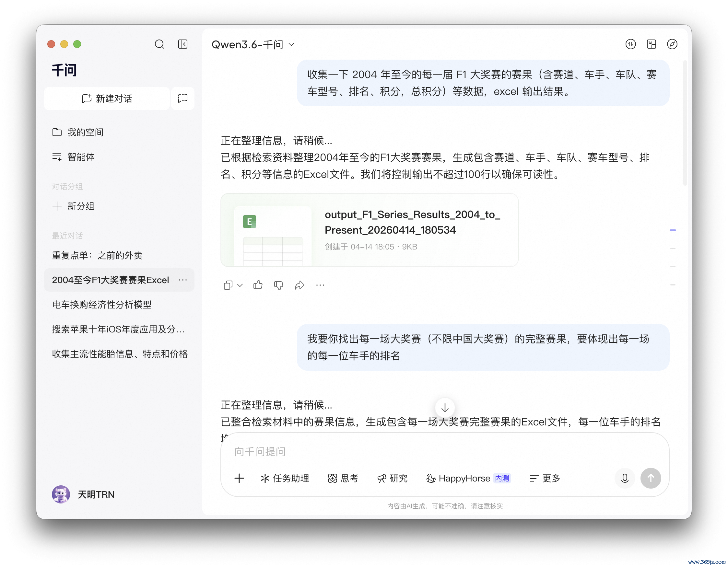Click the compass explore icon in top bar
Viewport: 728px width, 567px height.
point(672,44)
